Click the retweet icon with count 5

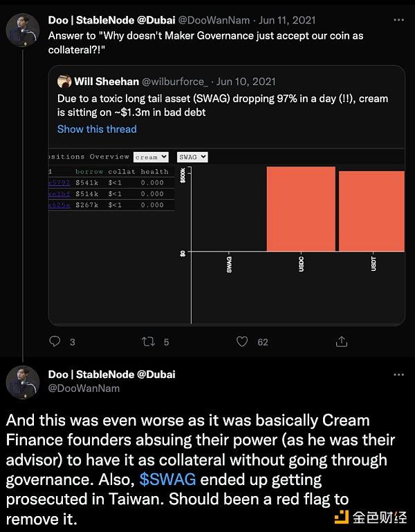coord(147,341)
